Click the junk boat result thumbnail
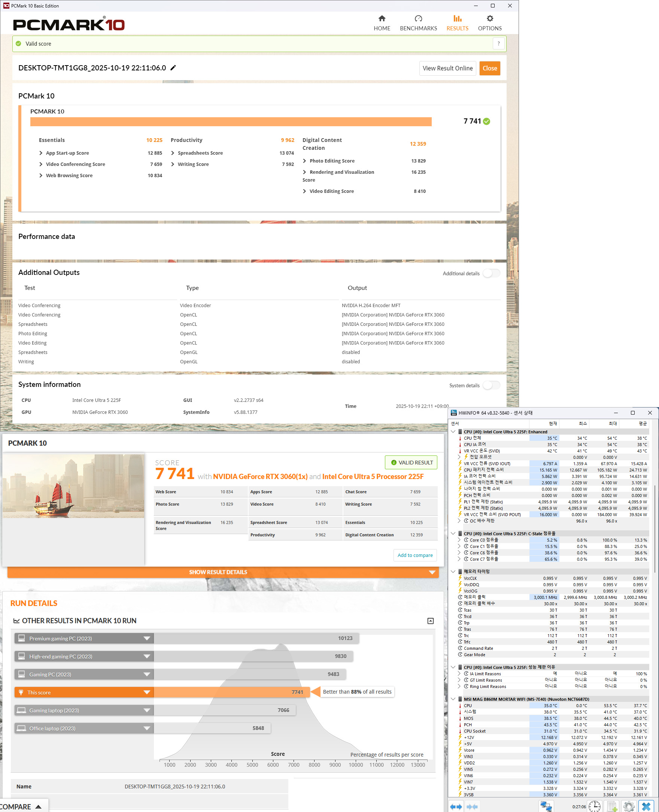This screenshot has width=659, height=812. 74,486
